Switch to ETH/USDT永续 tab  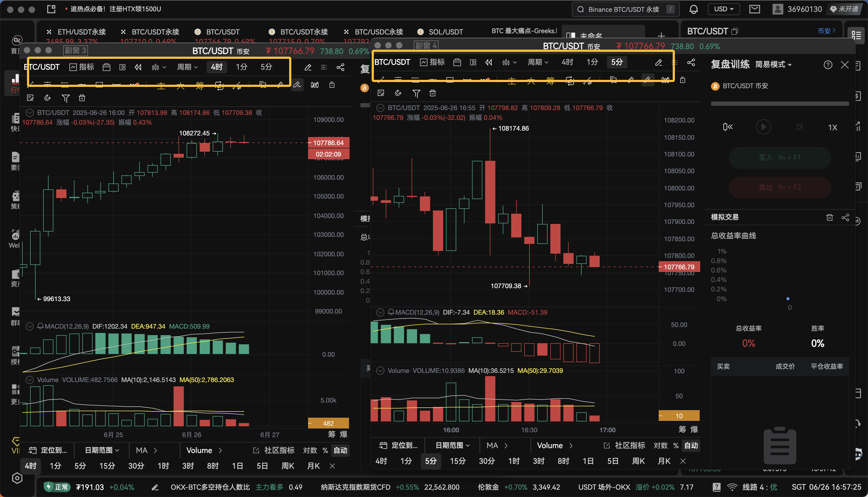pos(76,32)
